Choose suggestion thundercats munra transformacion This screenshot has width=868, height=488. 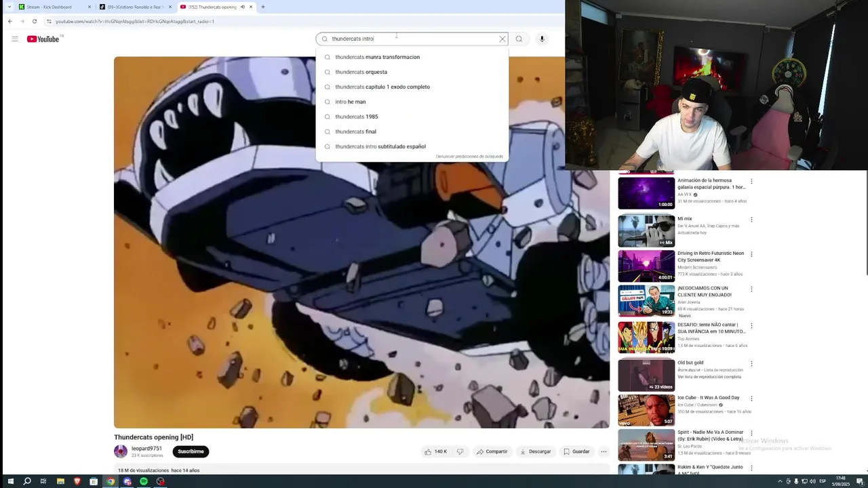(412, 57)
